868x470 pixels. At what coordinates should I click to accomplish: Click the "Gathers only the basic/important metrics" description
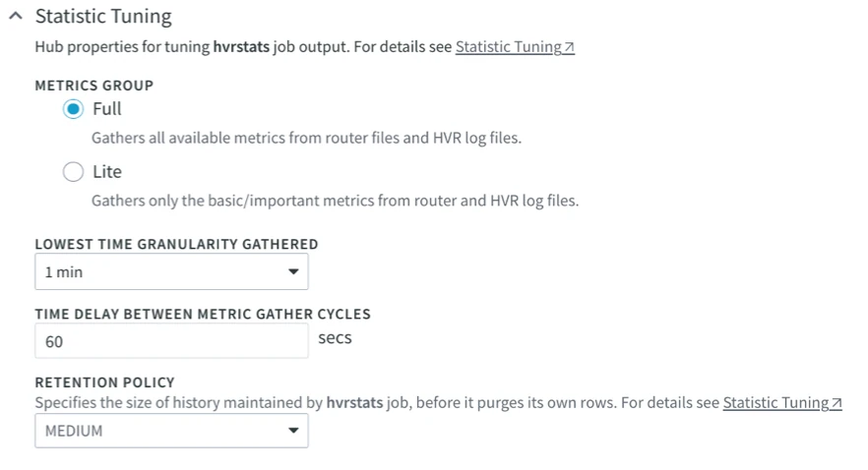[335, 202]
